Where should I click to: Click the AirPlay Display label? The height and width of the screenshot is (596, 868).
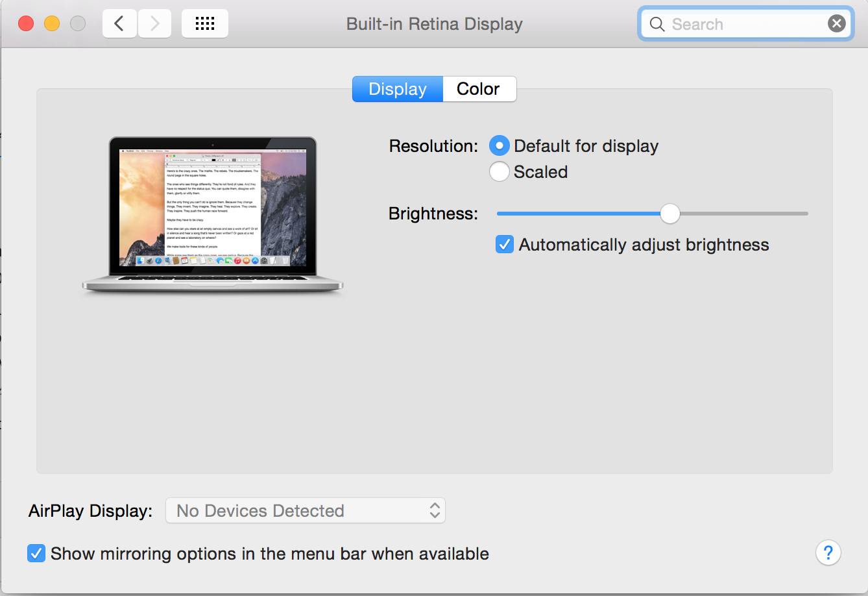[x=91, y=511]
